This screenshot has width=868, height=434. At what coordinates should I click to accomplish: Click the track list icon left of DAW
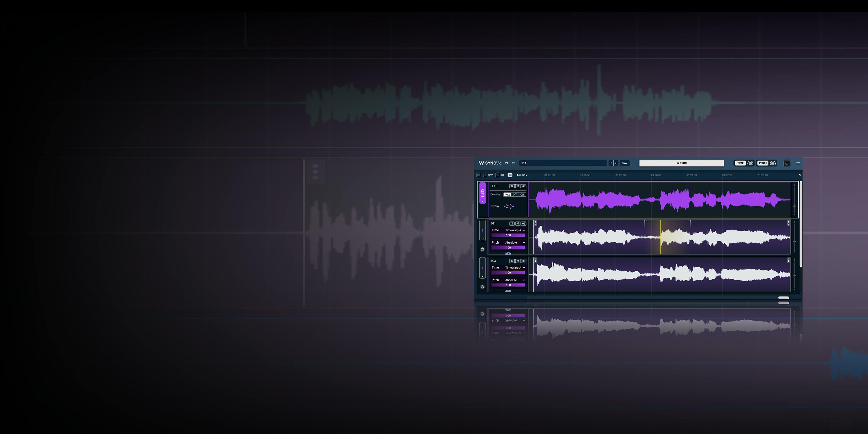479,175
